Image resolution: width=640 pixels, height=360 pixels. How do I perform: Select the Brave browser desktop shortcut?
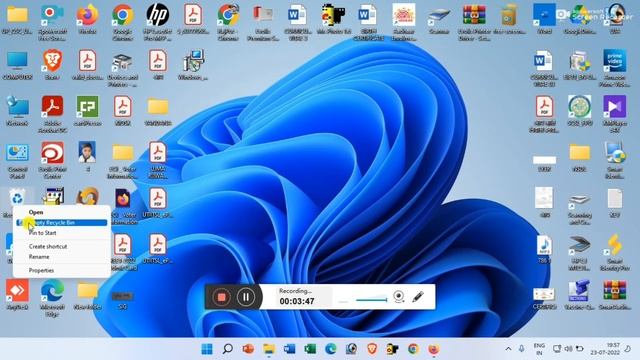pyautogui.click(x=52, y=65)
